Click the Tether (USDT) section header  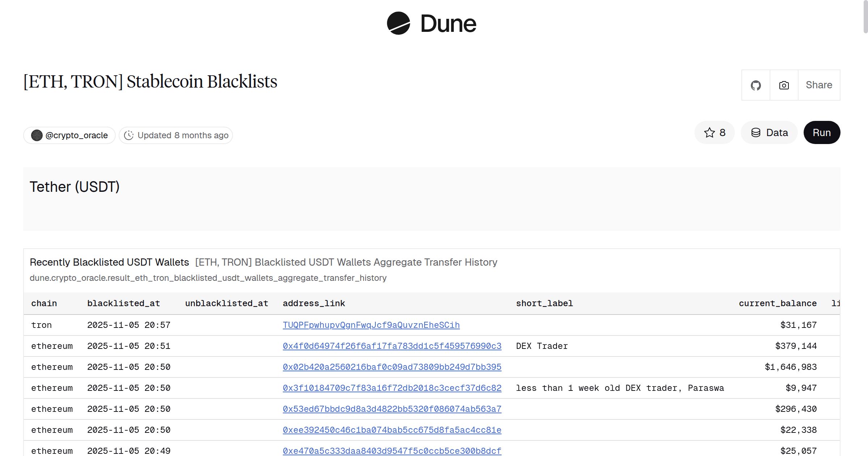75,187
